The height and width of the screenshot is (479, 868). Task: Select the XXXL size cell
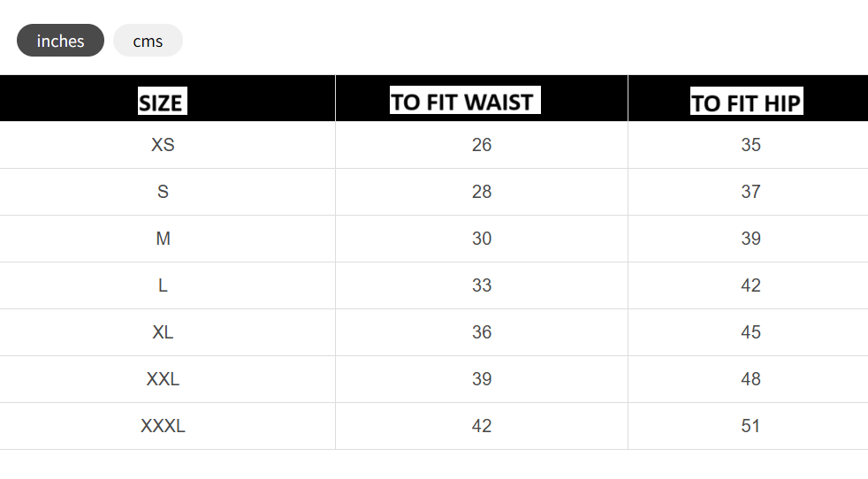tap(163, 426)
